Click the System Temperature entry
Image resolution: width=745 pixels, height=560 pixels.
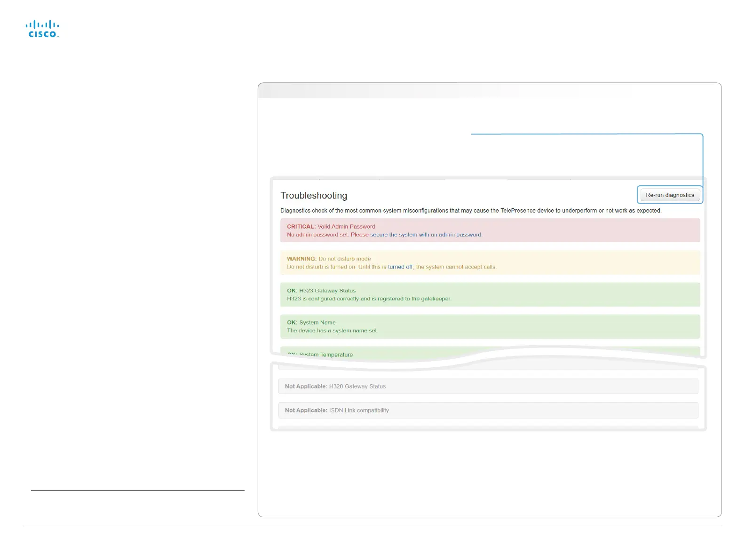click(x=490, y=354)
